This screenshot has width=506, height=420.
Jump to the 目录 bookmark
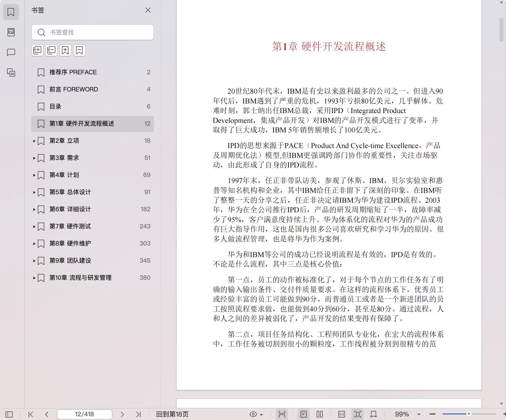tap(93, 107)
